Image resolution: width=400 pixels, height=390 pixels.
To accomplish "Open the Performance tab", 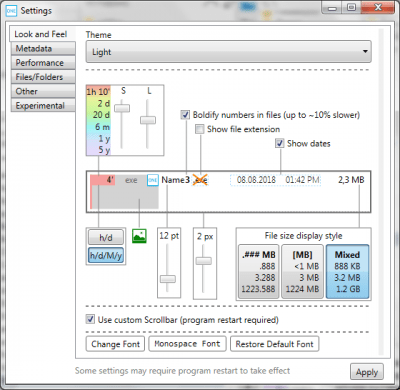I will tap(43, 63).
